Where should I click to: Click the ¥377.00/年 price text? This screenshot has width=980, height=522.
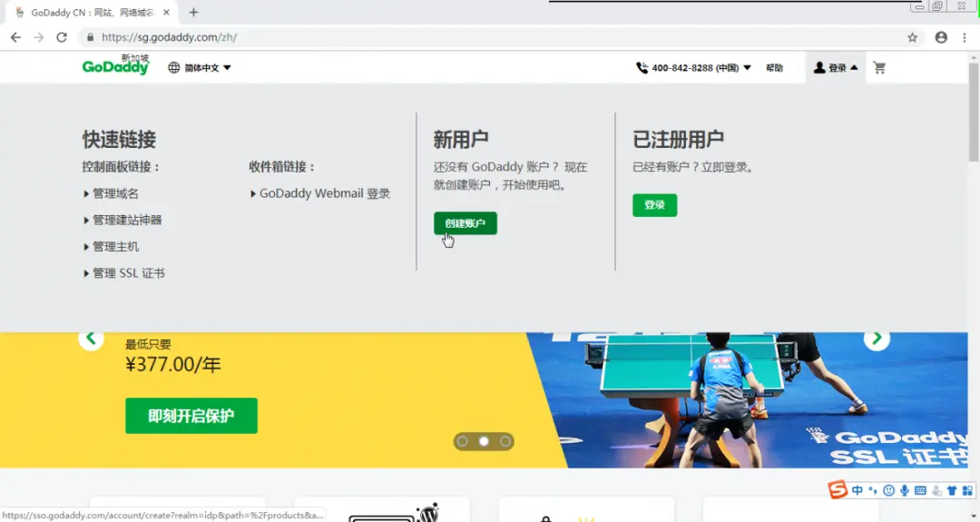(173, 364)
